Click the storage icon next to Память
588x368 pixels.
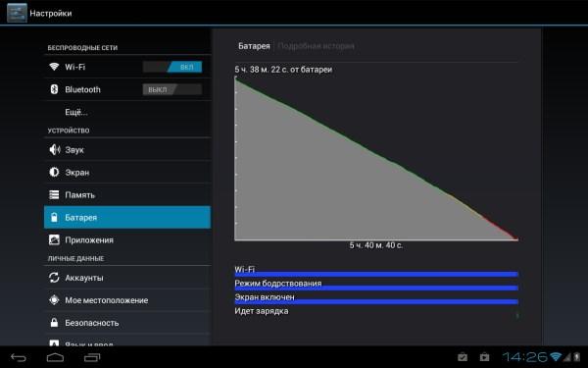[54, 194]
